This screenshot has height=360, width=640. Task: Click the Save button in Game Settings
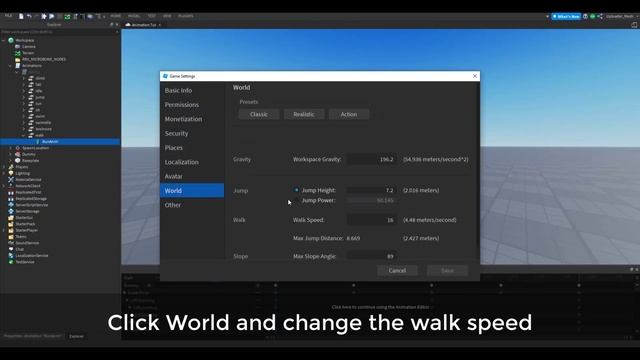pyautogui.click(x=447, y=271)
